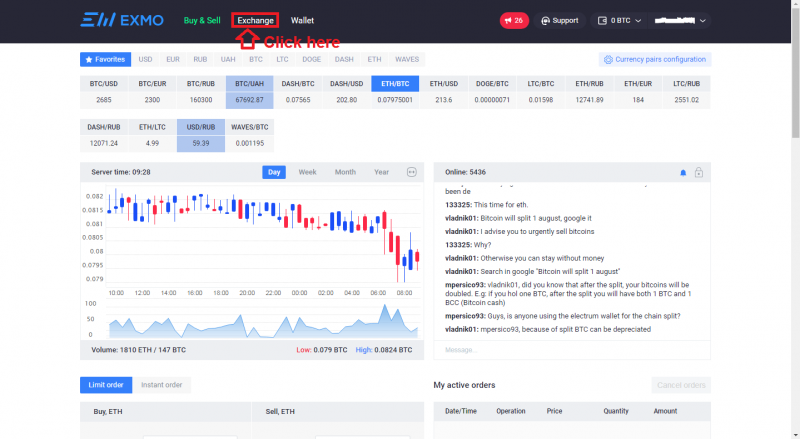
Task: Select the USD/RUB pair
Action: pos(201,135)
